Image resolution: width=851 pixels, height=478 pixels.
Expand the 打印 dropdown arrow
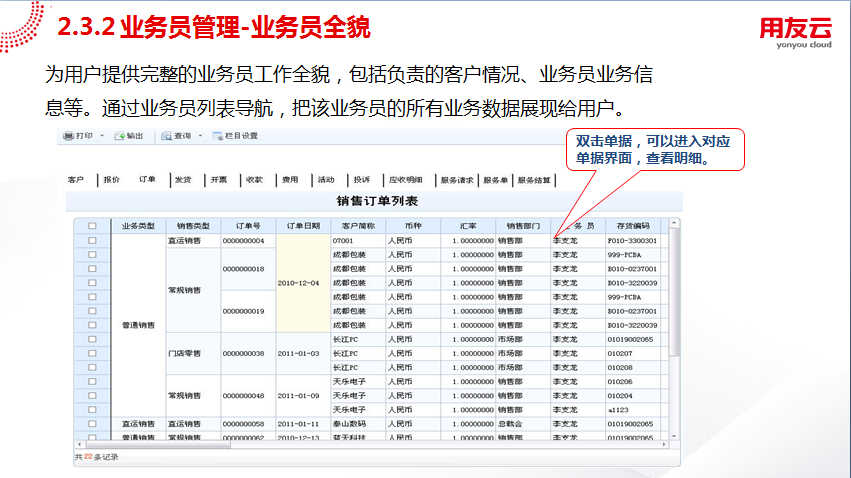coord(101,136)
